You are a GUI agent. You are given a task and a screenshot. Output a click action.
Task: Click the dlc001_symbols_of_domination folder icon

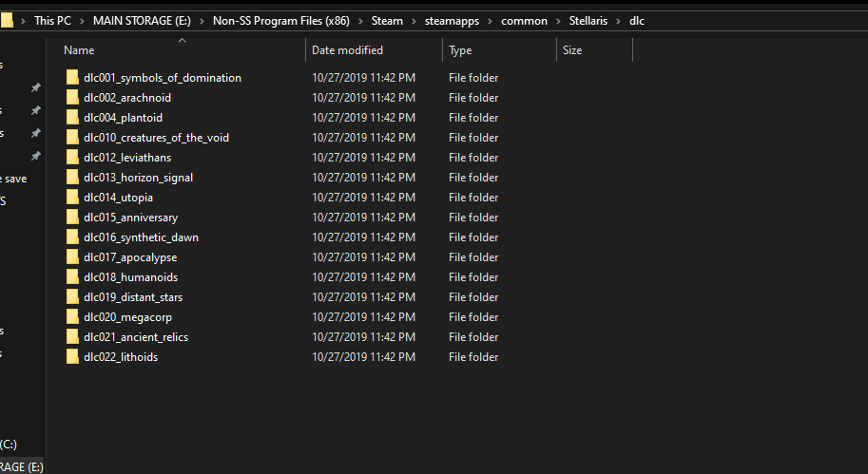pyautogui.click(x=73, y=78)
